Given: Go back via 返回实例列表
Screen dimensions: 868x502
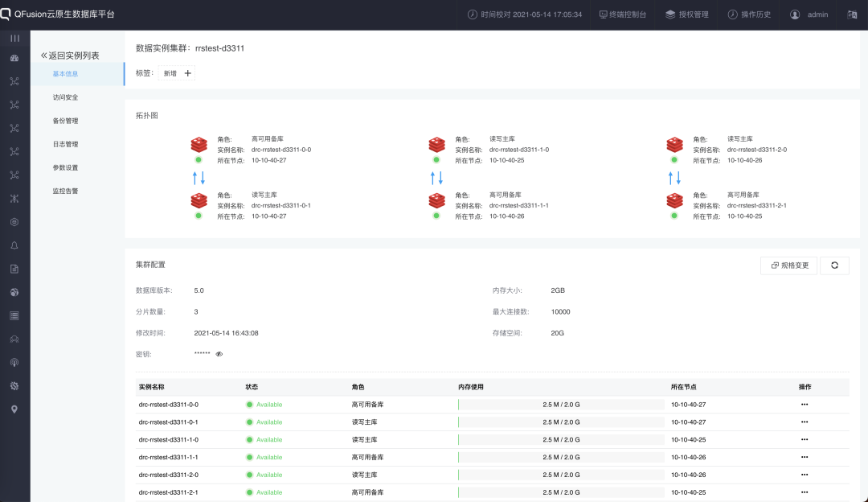Looking at the screenshot, I should [70, 56].
